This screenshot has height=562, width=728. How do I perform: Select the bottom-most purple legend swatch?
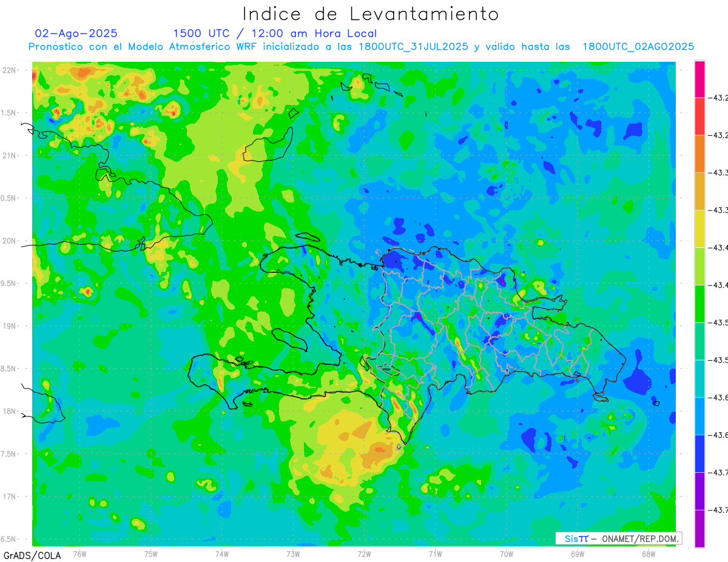pyautogui.click(x=699, y=529)
